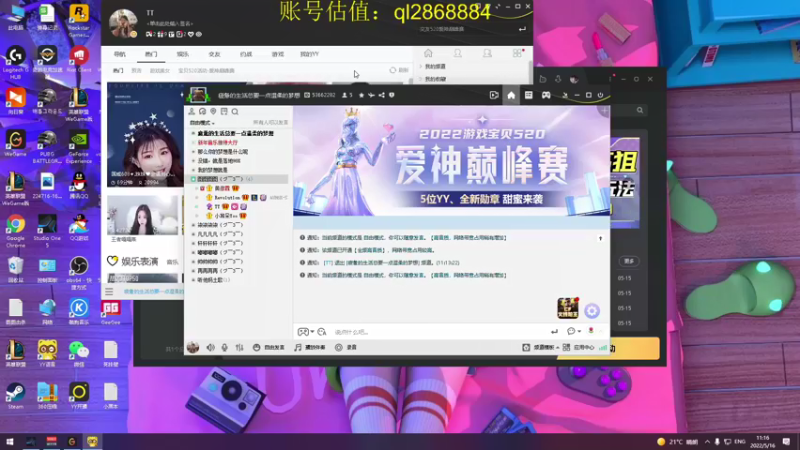Open the channel member list icon
800x450 pixels.
192,112
